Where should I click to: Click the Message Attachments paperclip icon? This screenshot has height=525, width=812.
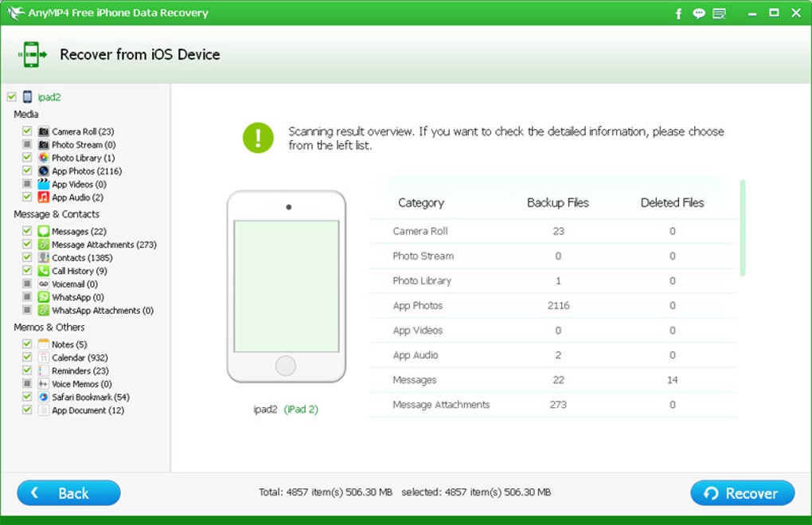(44, 244)
